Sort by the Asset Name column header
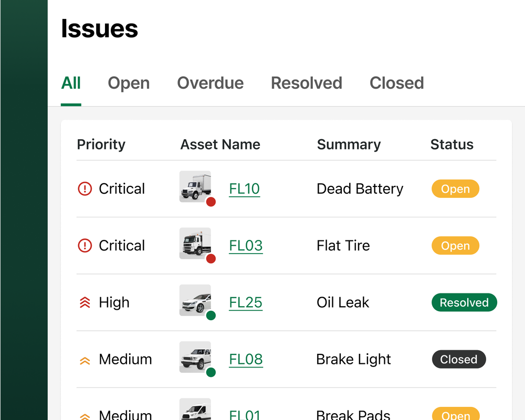The width and height of the screenshot is (525, 420). tap(220, 145)
